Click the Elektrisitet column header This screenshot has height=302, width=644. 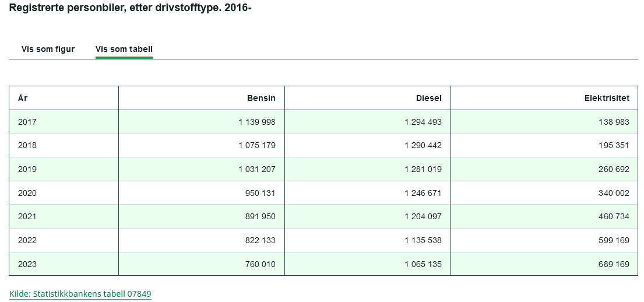pos(544,98)
